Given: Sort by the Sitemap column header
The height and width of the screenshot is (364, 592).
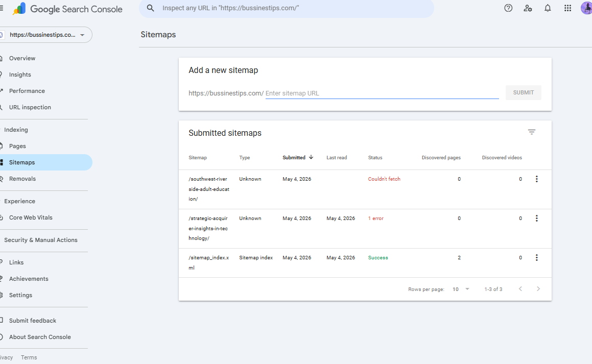Looking at the screenshot, I should (198, 158).
